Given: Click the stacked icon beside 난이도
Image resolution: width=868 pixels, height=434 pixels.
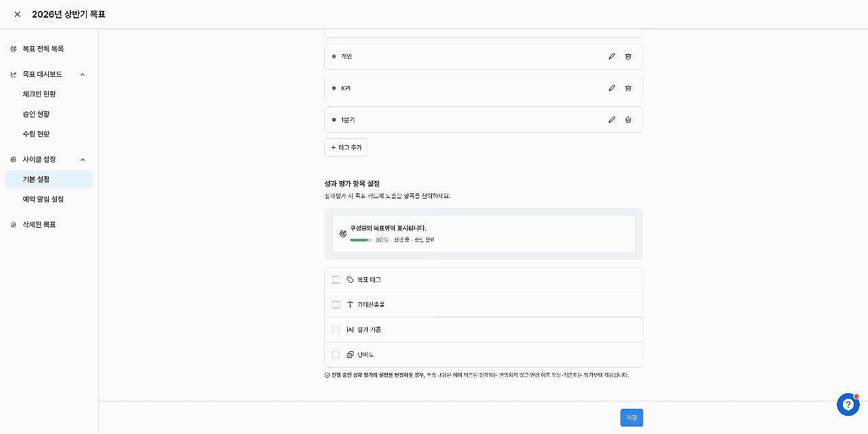Looking at the screenshot, I should pos(350,355).
